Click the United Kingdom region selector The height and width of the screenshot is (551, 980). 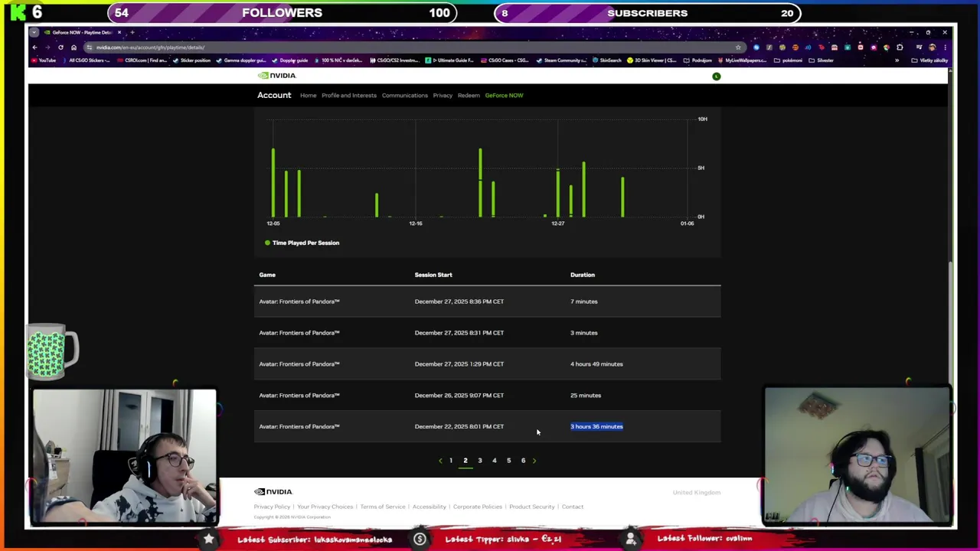click(x=697, y=493)
